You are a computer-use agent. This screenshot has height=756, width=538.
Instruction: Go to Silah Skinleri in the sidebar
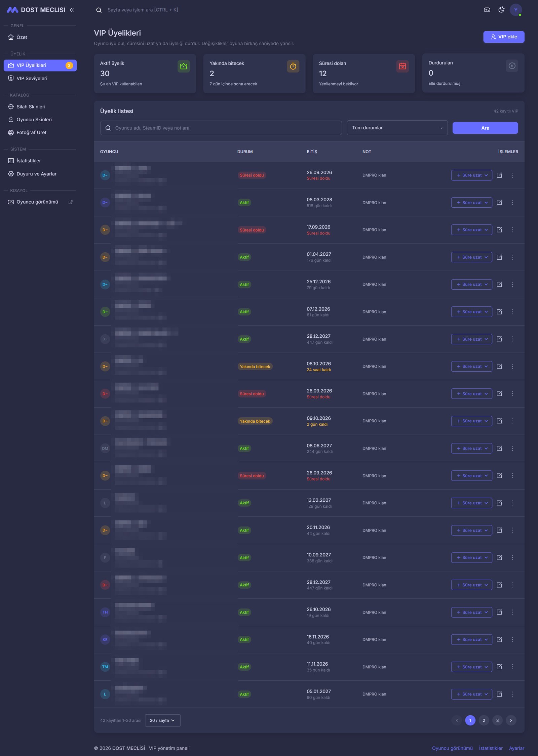pos(40,107)
